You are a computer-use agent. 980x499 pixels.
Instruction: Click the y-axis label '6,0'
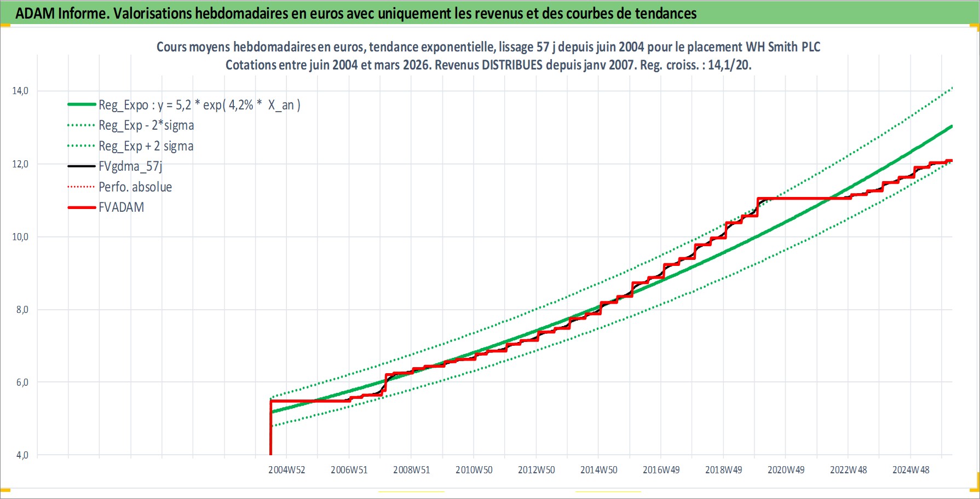(22, 382)
